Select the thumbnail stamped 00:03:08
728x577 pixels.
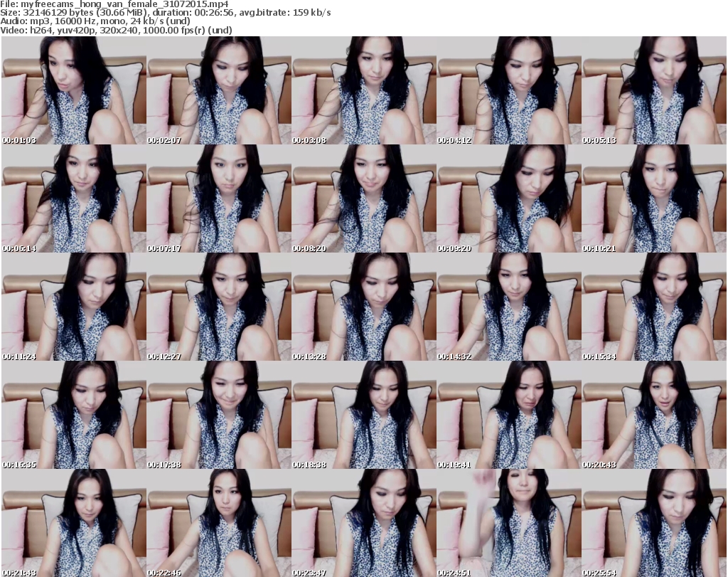click(x=364, y=90)
